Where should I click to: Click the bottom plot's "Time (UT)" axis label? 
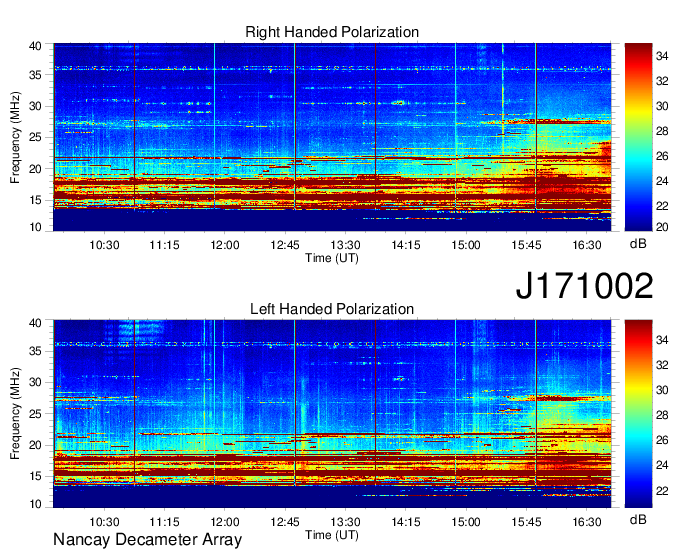coord(332,535)
